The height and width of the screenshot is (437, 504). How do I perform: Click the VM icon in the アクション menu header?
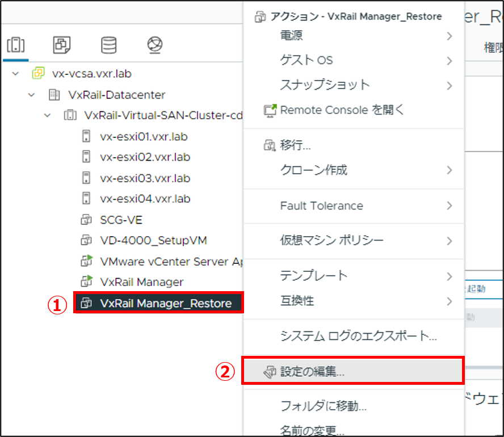click(x=260, y=16)
